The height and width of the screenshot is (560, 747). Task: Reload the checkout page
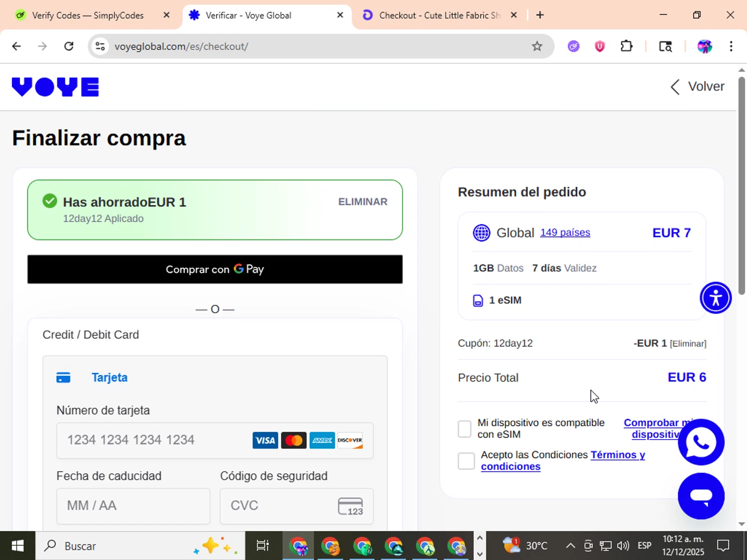point(69,46)
